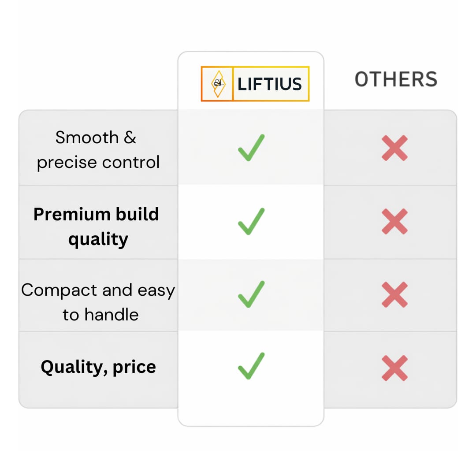Select the 'Compact and easy to handle' label
This screenshot has width=476, height=476.
pyautogui.click(x=98, y=302)
